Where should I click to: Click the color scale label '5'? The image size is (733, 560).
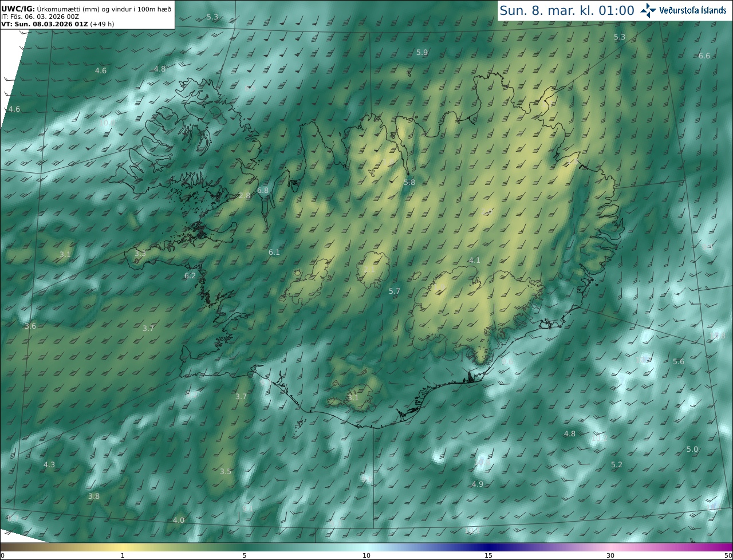245,556
